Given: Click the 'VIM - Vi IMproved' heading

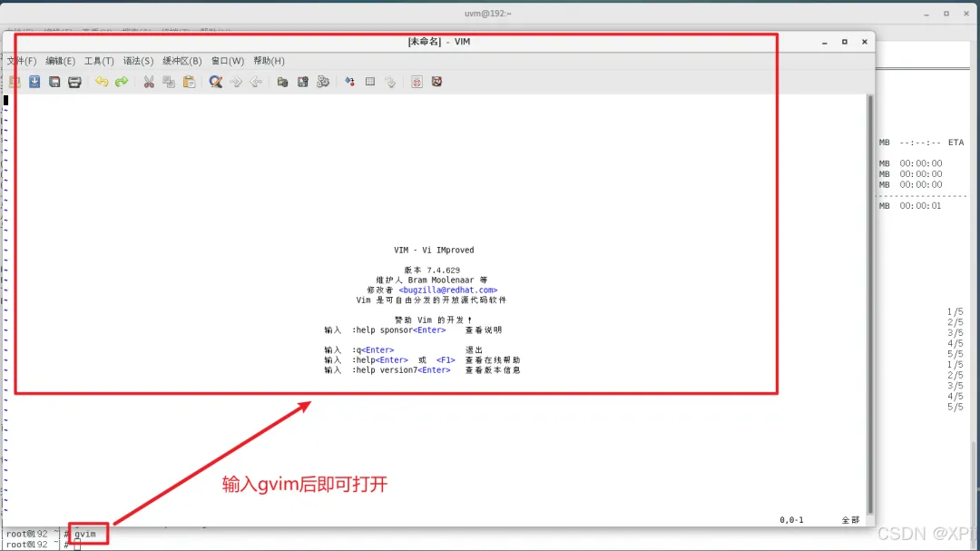Looking at the screenshot, I should pyautogui.click(x=434, y=251).
